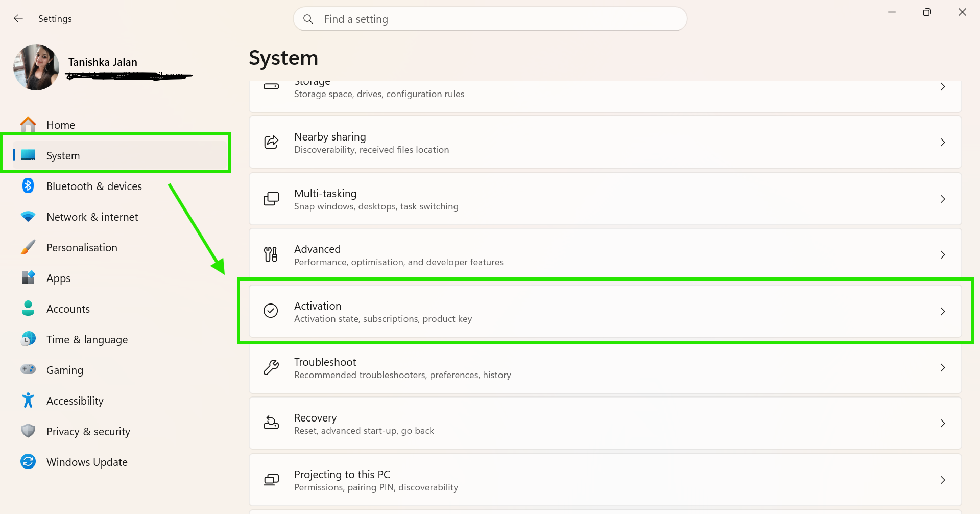The image size is (980, 514).
Task: Click 'Recommended troubleshooters, preferences, history' text
Action: [402, 375]
